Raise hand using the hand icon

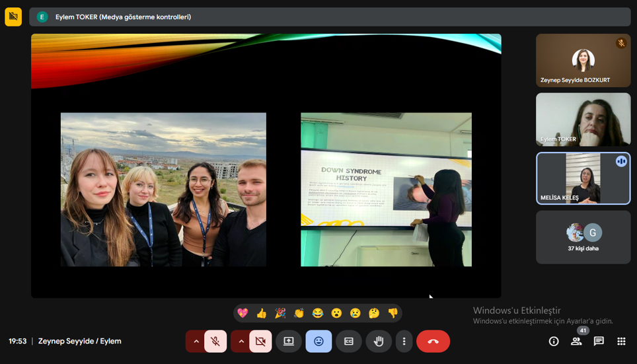click(x=379, y=341)
